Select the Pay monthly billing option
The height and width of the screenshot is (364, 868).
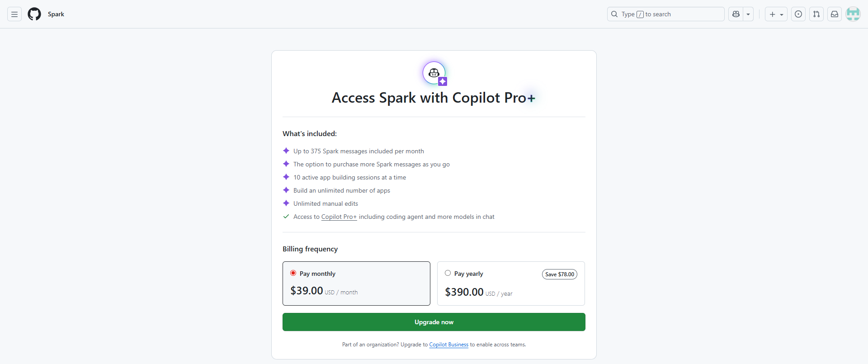[x=293, y=273]
